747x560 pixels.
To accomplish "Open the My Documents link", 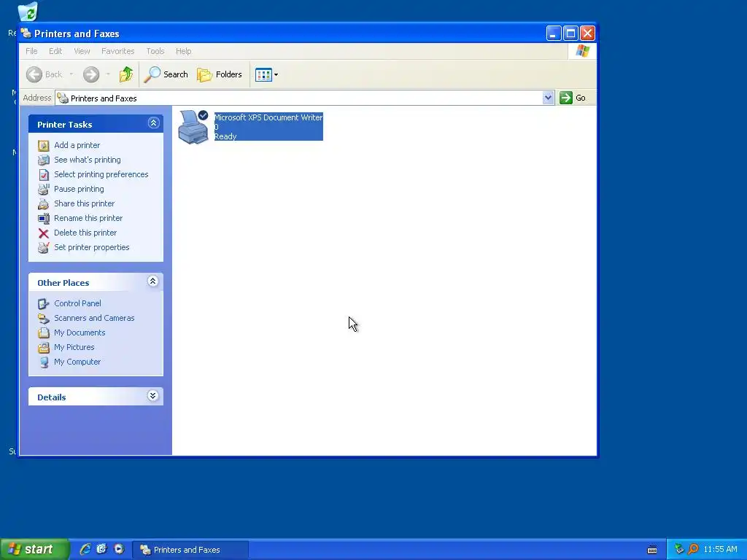I will pyautogui.click(x=80, y=332).
